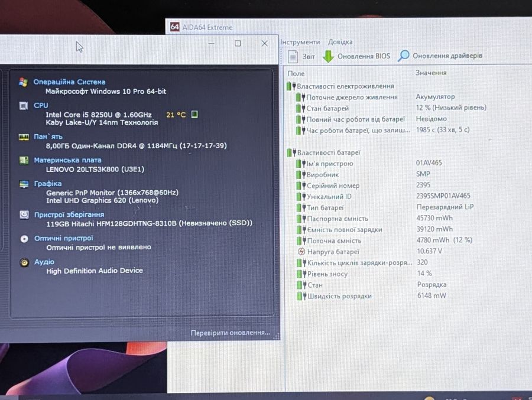Click the monitor icon beside Графіка
532x400 pixels.
pos(24,184)
